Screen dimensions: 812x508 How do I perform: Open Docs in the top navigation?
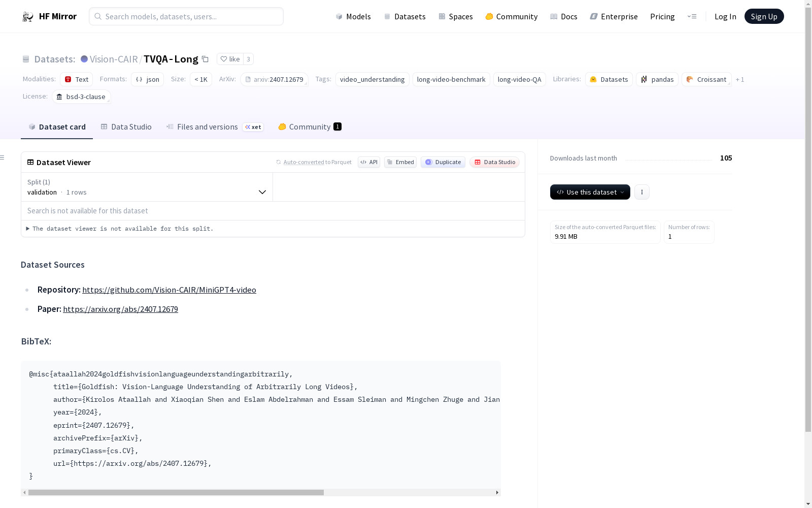[564, 17]
